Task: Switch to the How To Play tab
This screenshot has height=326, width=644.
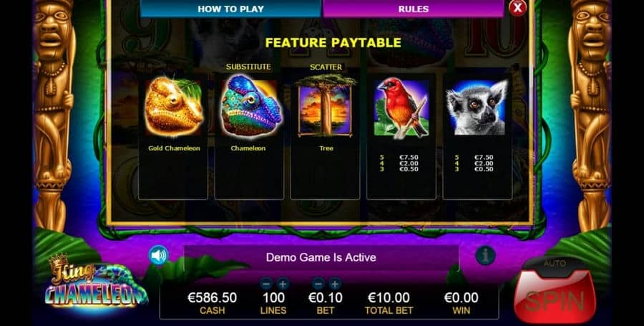Action: pyautogui.click(x=230, y=9)
